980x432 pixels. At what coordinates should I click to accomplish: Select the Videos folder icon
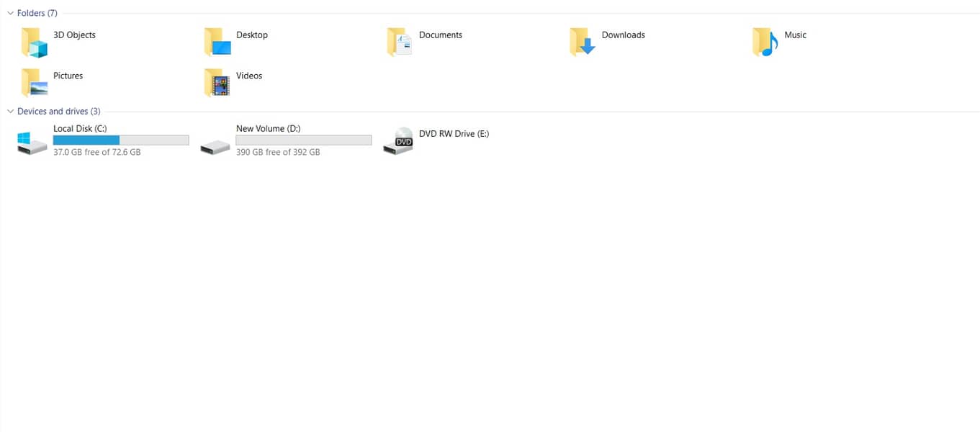tap(217, 83)
